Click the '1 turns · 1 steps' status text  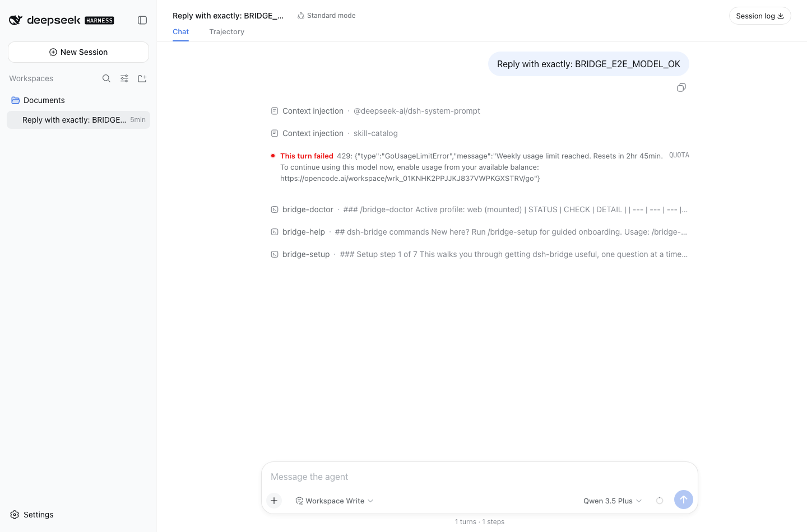(x=480, y=522)
